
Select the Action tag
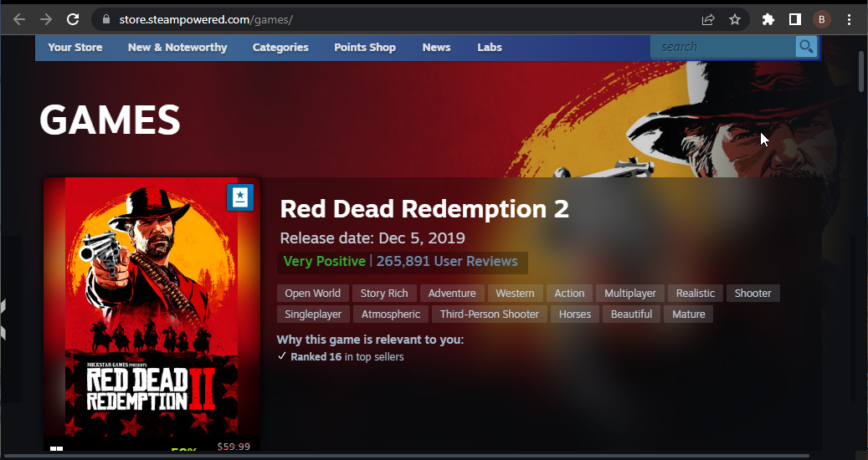(569, 293)
